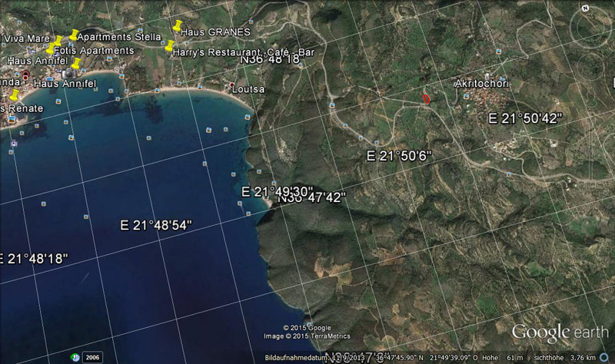The image size is (615, 364).
Task: Click the Akritochori village label
Action: (483, 83)
